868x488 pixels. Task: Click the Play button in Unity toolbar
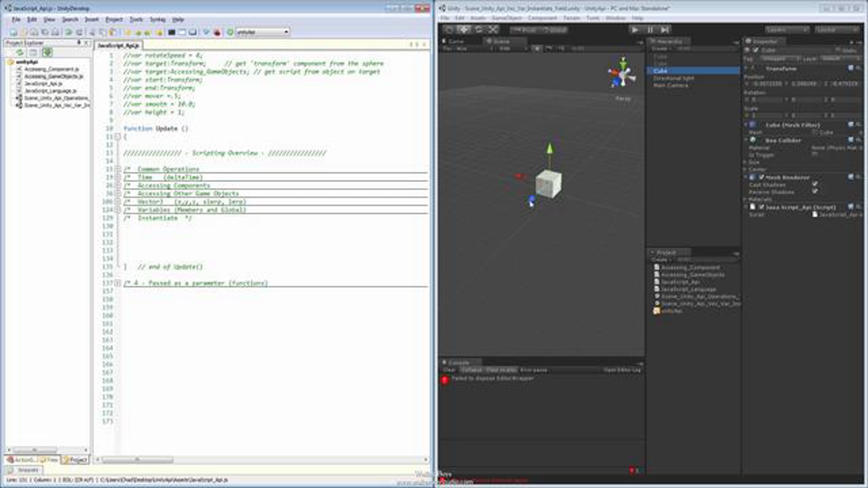635,30
